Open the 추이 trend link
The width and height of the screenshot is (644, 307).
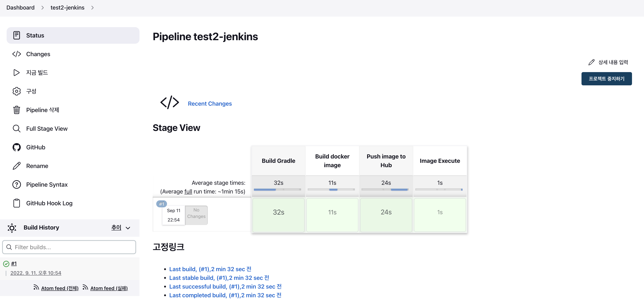point(116,227)
